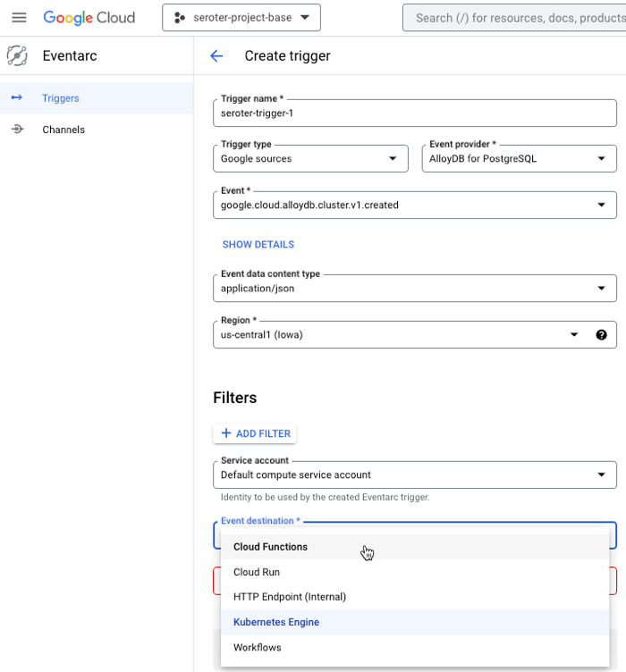Expand the Event data content type dropdown
The image size is (626, 672).
[415, 288]
